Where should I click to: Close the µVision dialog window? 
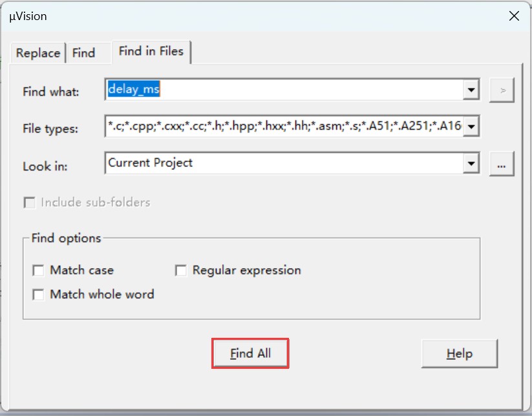point(514,16)
